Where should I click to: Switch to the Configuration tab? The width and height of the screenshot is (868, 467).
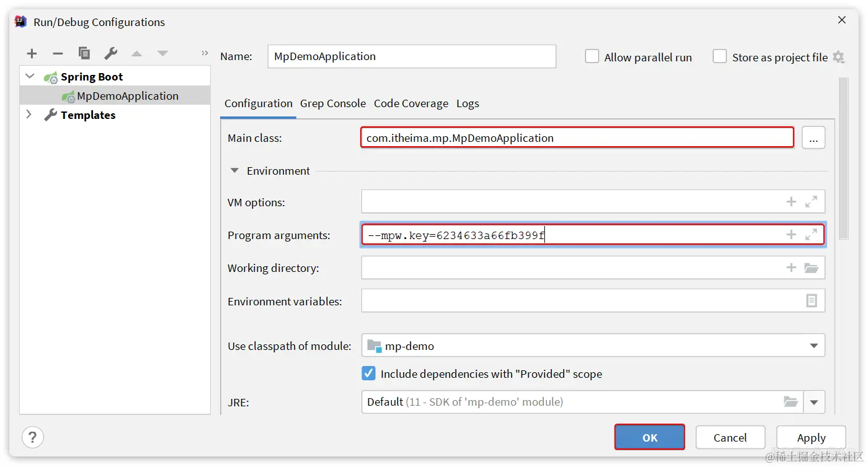tap(259, 103)
